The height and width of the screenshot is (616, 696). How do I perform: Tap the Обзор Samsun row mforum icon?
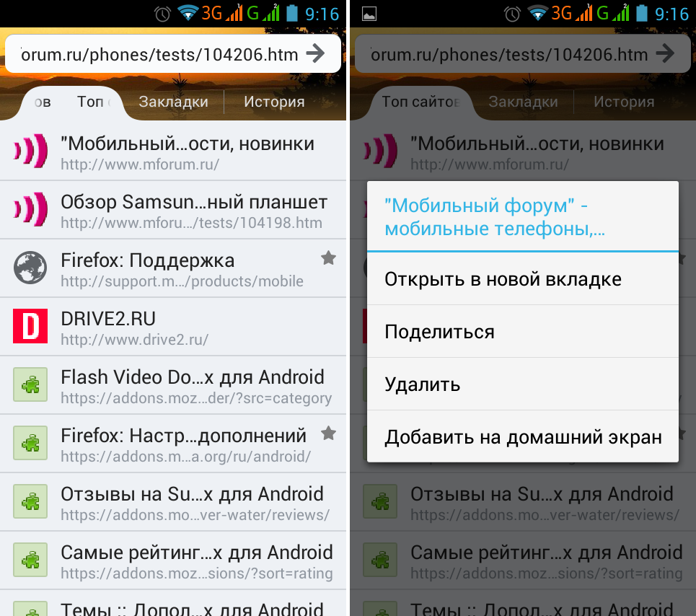tap(30, 209)
